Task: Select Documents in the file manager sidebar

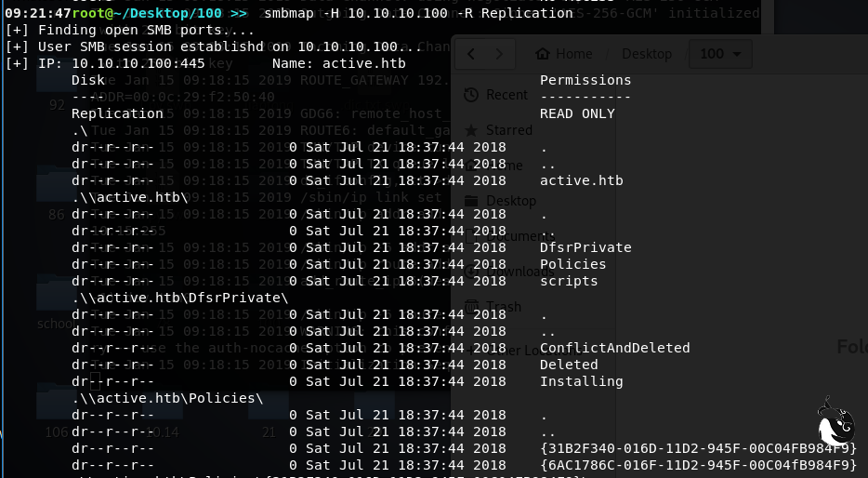Action: (502, 236)
